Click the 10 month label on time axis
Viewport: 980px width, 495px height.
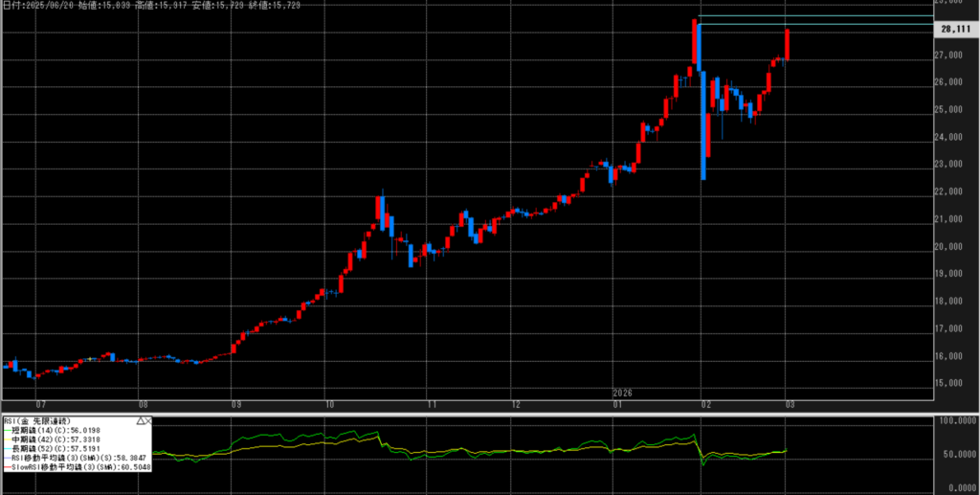tap(327, 405)
